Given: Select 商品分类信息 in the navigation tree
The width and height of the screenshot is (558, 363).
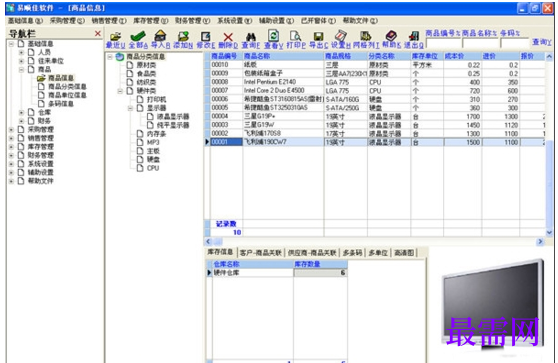Looking at the screenshot, I should tap(67, 86).
